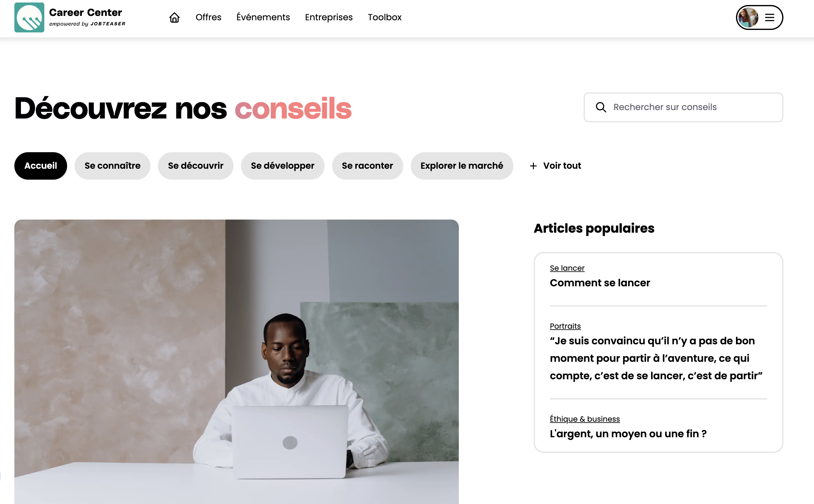
Task: Show the Explorer le marché category
Action: point(462,166)
